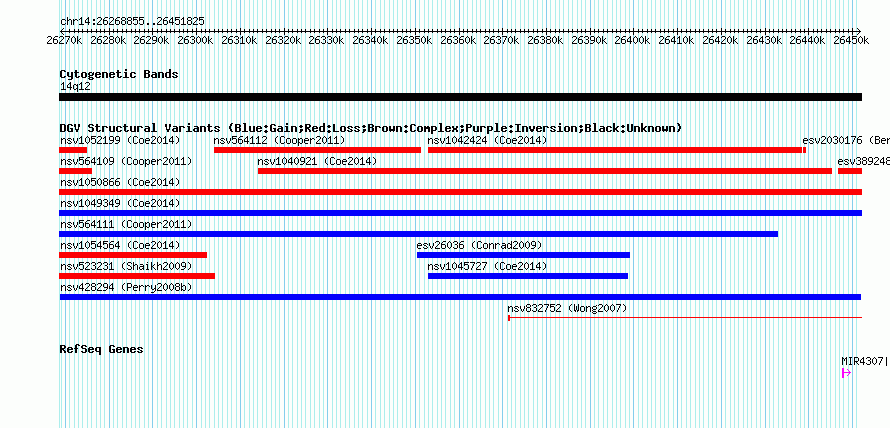Screen dimensions: 890x428
Task: Select the 26410k scale tick
Action: tap(676, 40)
